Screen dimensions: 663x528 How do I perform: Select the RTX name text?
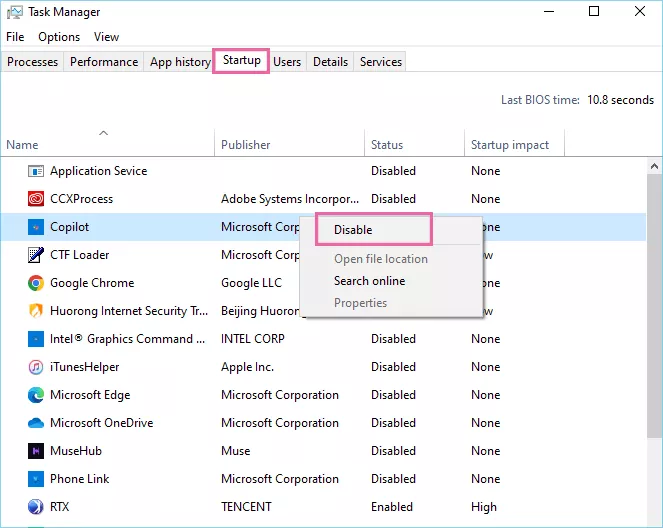coord(59,507)
